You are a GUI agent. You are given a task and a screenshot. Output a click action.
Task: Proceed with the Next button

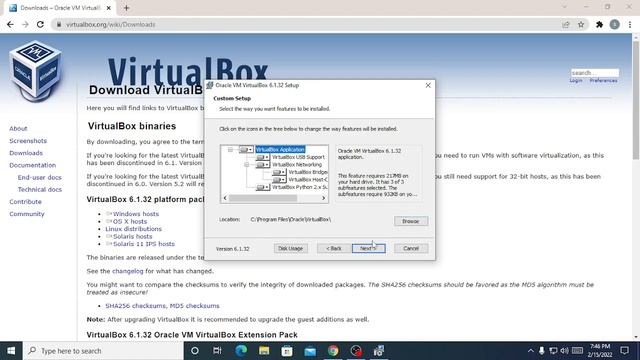(x=369, y=248)
